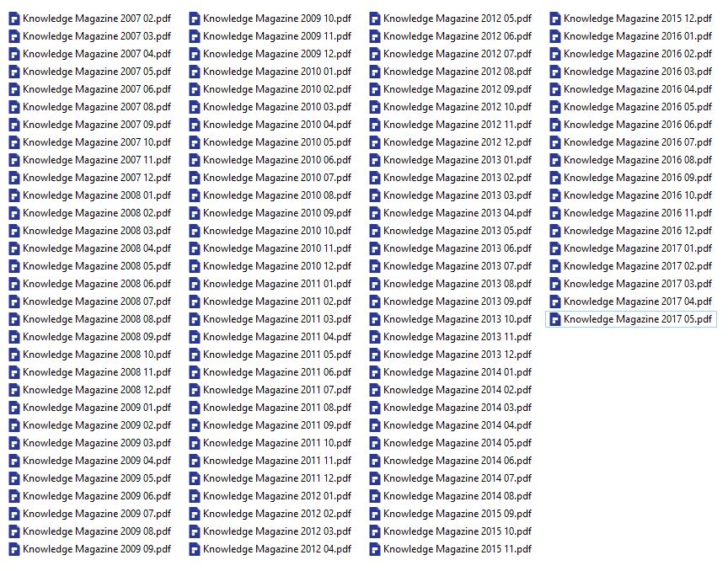Select file name Knowledge Magazine 2015 09.pdf
The image size is (728, 571).
click(457, 514)
